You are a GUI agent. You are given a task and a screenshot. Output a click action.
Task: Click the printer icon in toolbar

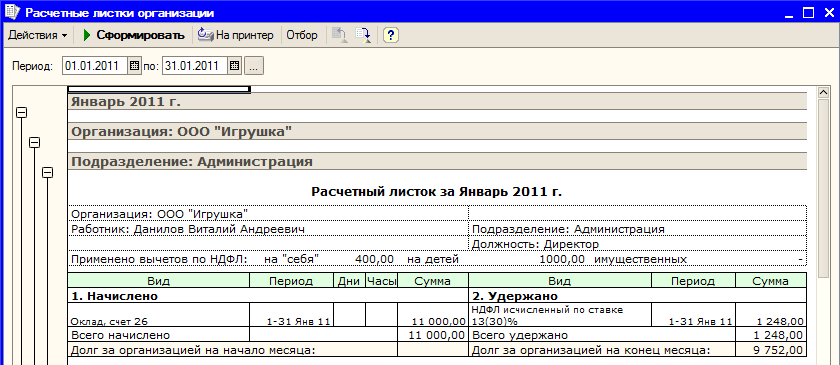coord(205,35)
